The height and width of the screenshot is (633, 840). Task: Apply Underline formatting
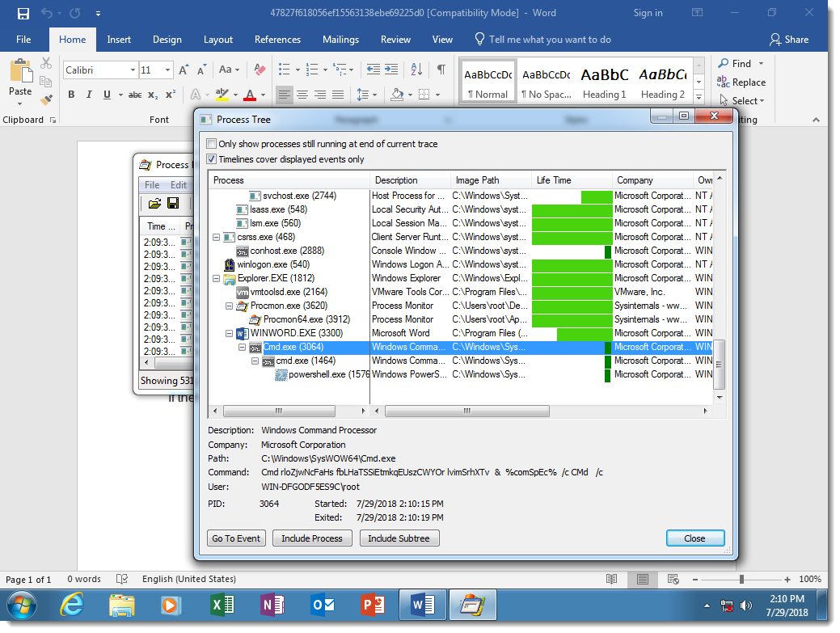tap(108, 95)
